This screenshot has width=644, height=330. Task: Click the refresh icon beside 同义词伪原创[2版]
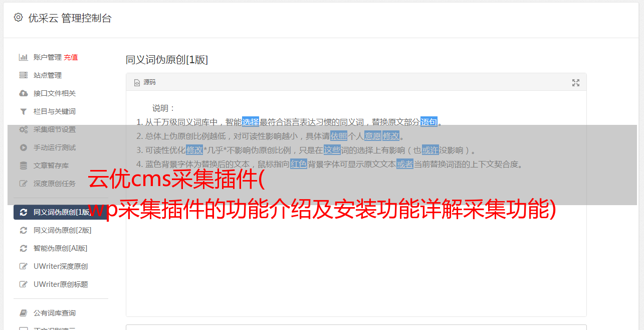tap(23, 230)
